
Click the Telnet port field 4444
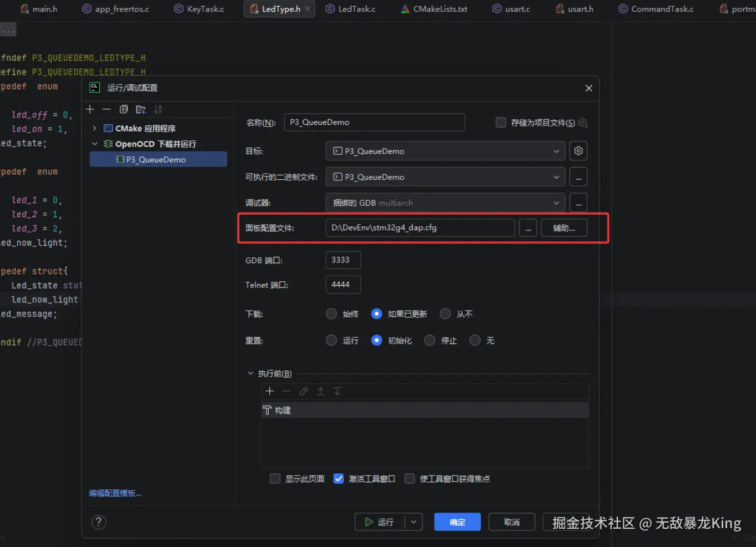coord(343,285)
